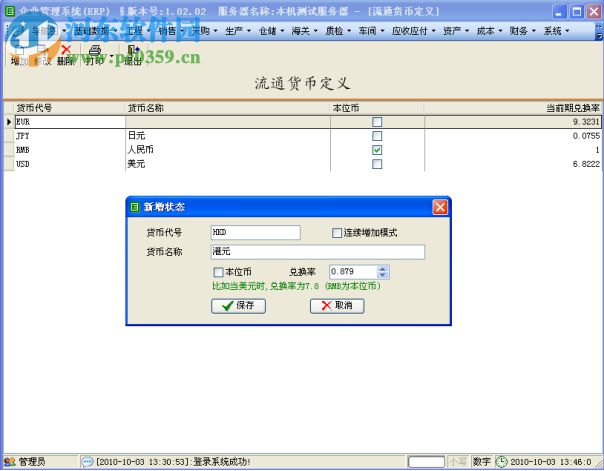Click the 管理员 user icon in the status bar

(10, 461)
